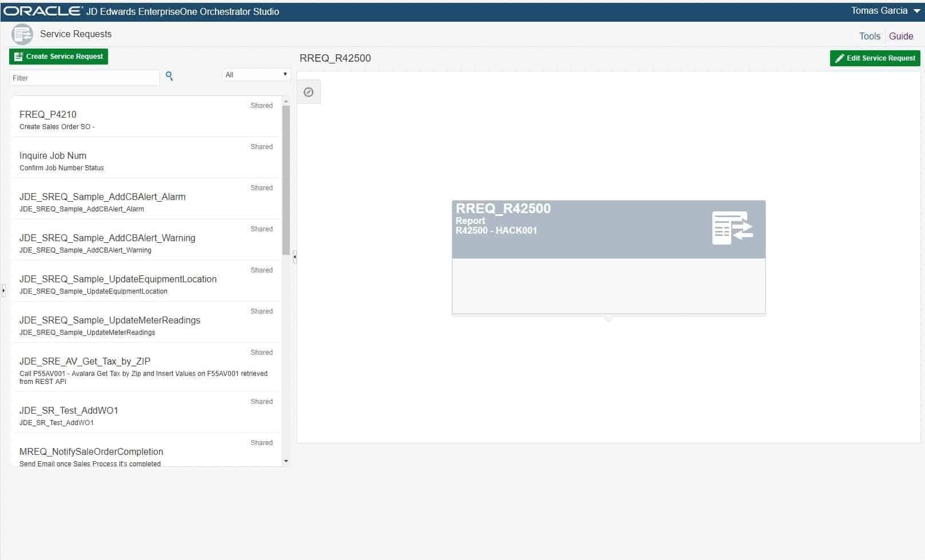Viewport: 925px width, 560px height.
Task: Click the service request list scrollbar thumb
Action: pos(286,180)
